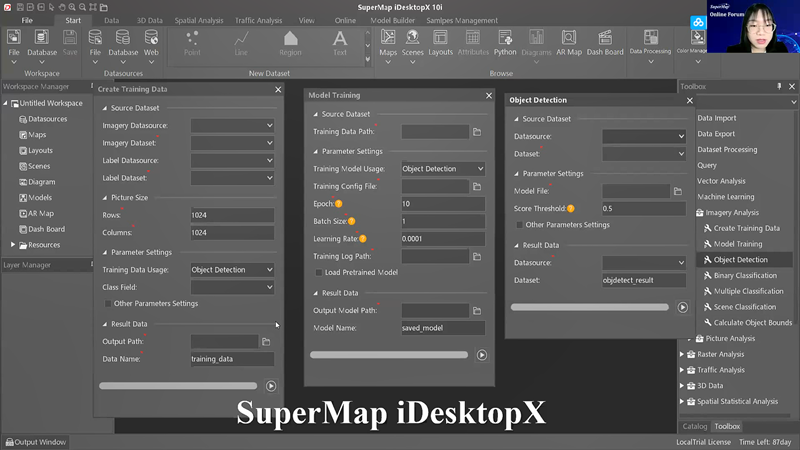Select Datasources in Workspace Manager
Screen dimensions: 800x450
click(x=47, y=119)
